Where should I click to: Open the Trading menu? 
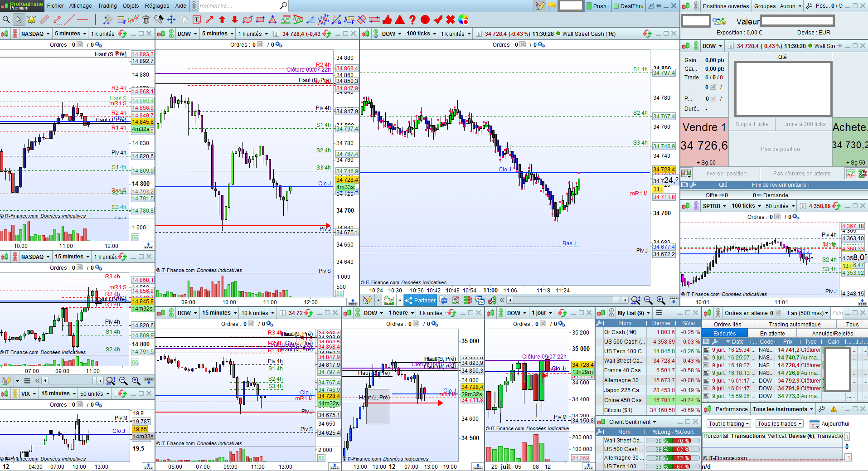(x=107, y=6)
